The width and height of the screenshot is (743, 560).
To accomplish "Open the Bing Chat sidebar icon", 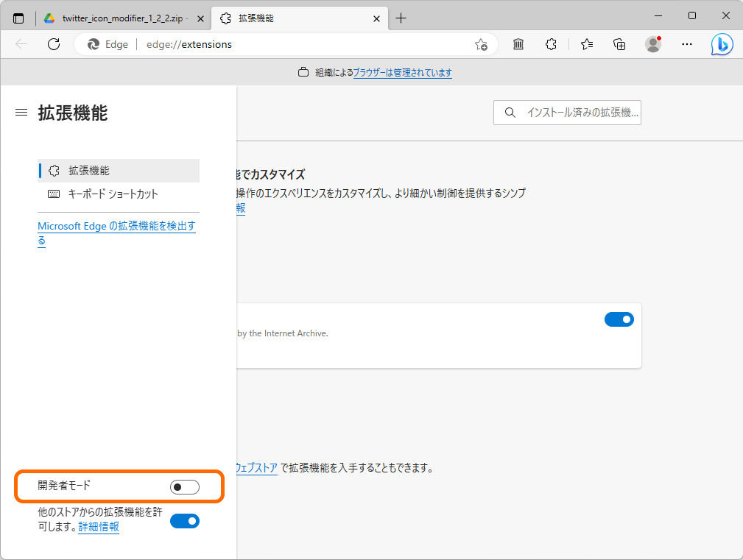I will tap(722, 44).
